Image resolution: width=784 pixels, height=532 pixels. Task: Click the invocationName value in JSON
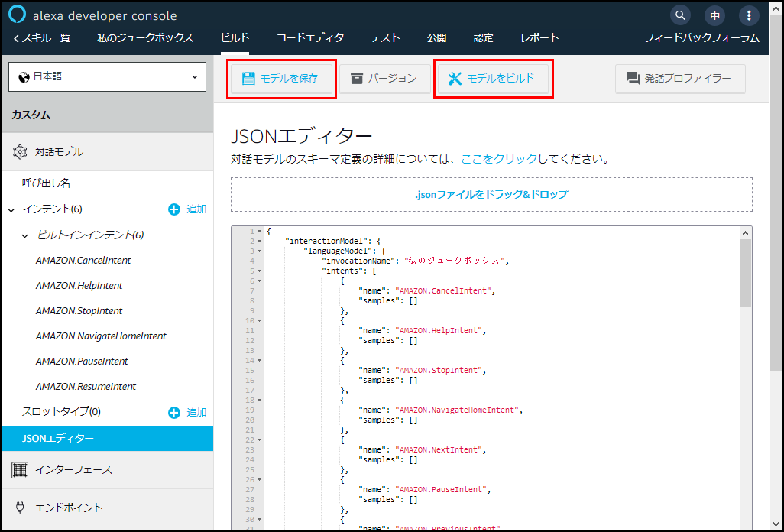click(x=455, y=261)
